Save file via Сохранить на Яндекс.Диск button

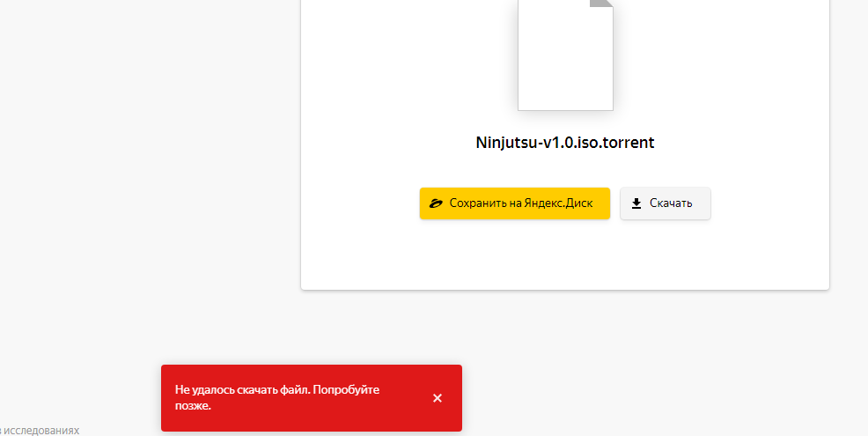coord(515,203)
